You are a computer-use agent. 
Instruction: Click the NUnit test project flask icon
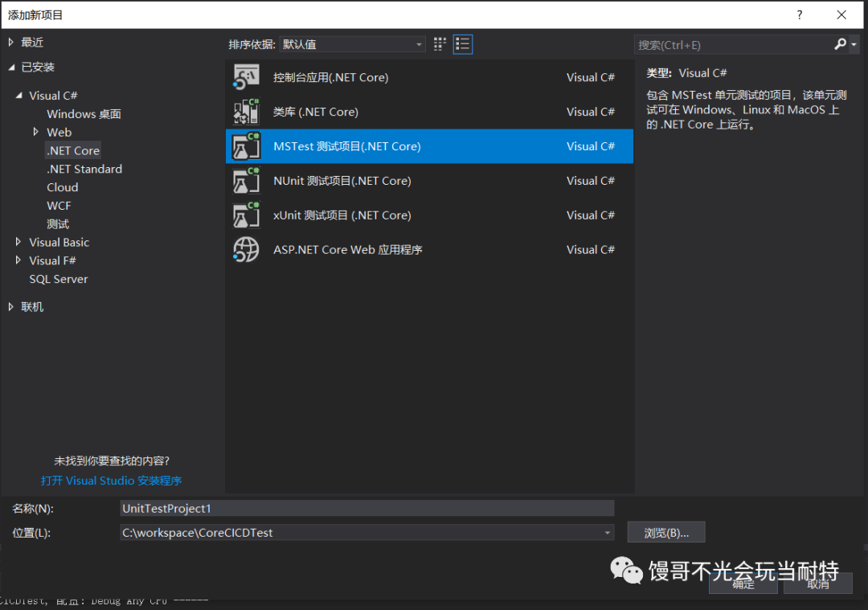[x=247, y=181]
